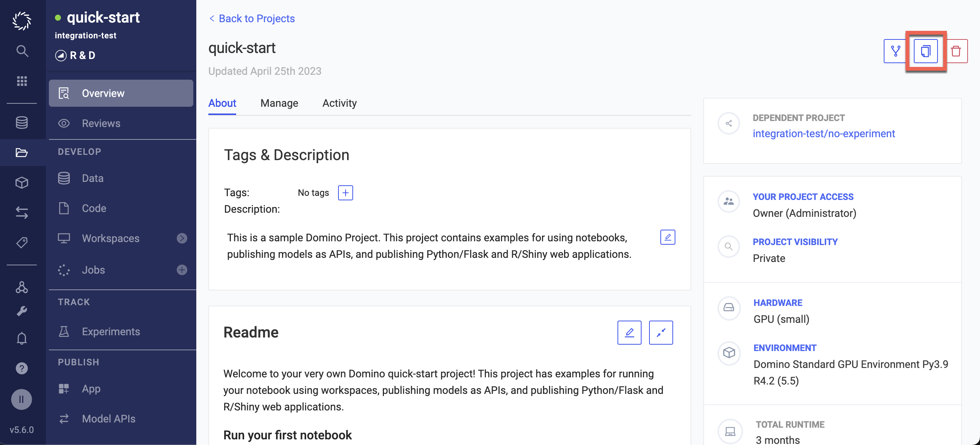This screenshot has width=980, height=445.
Task: Fork the quick-start project
Action: 895,51
